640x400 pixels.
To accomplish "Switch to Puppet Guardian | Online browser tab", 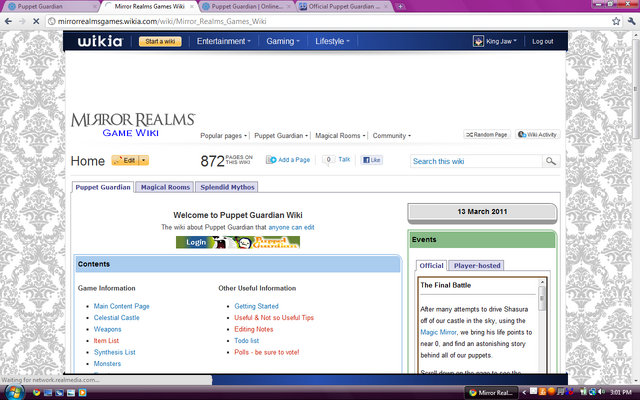I will [x=246, y=7].
